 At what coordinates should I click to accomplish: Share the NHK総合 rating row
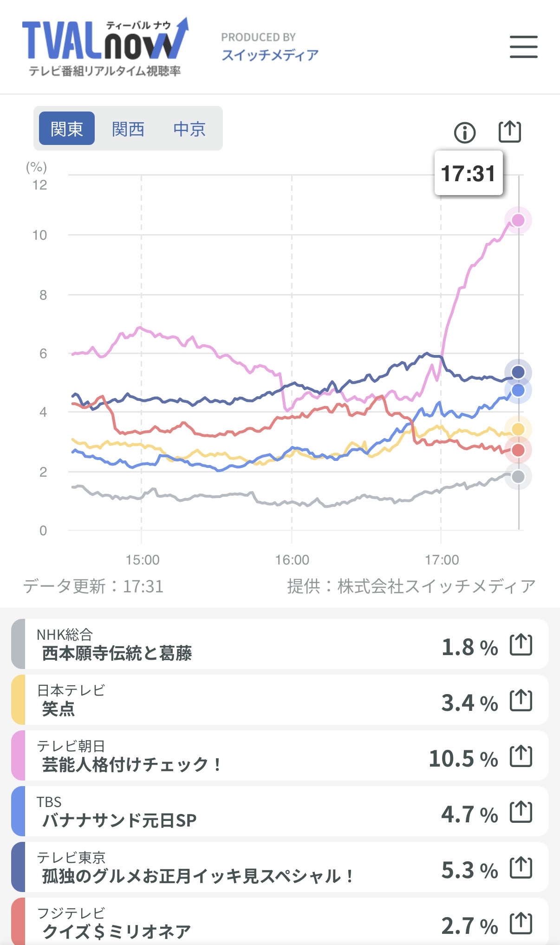pos(521,645)
